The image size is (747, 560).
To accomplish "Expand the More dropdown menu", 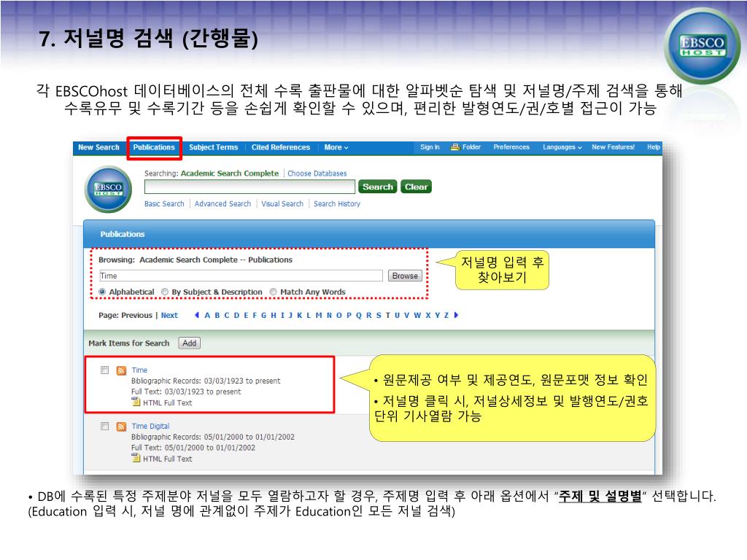I will coord(336,147).
